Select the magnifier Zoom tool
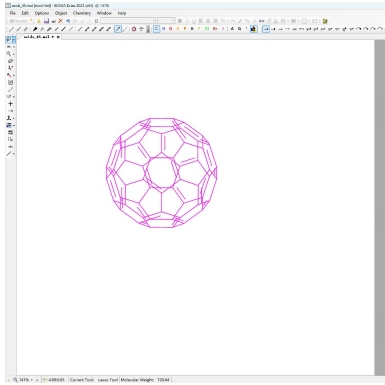 pos(9,54)
